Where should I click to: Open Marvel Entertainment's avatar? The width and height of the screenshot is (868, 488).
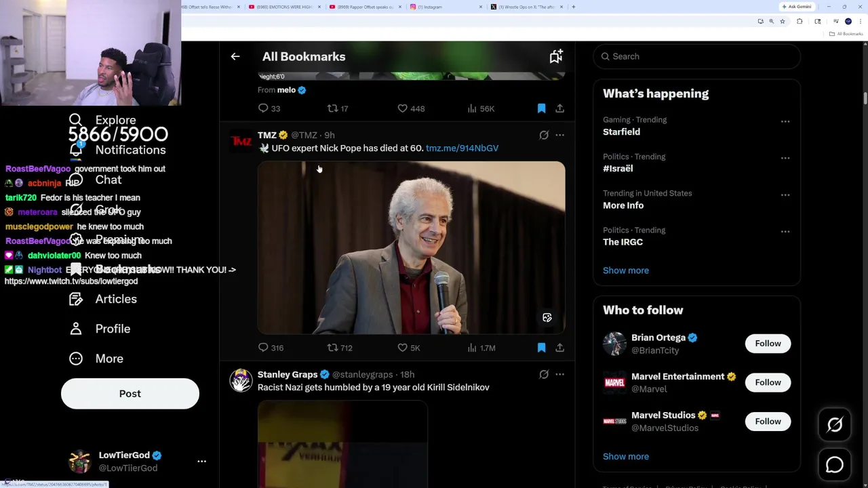point(614,382)
